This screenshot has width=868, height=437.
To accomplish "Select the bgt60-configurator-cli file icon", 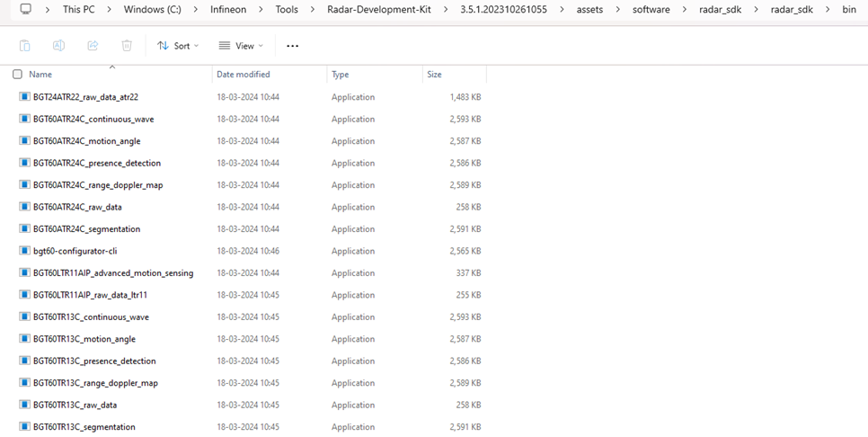I will [24, 251].
